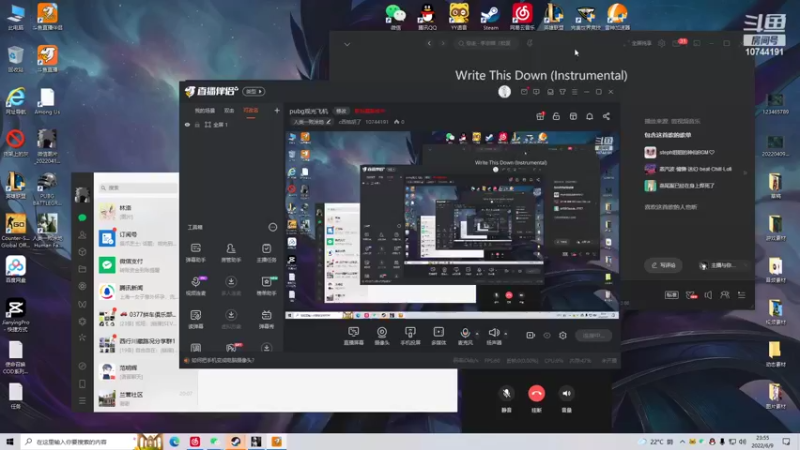Open the Edge browser from the taskbar

coord(174,442)
